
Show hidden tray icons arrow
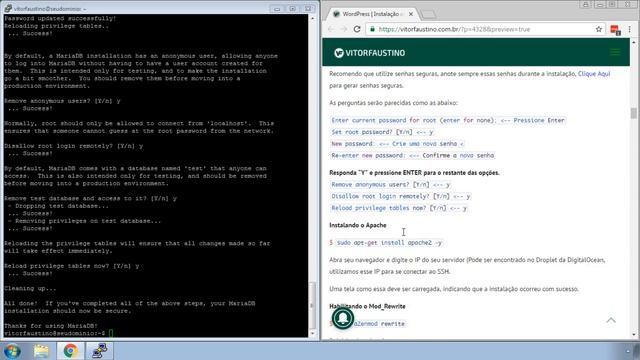point(628,351)
